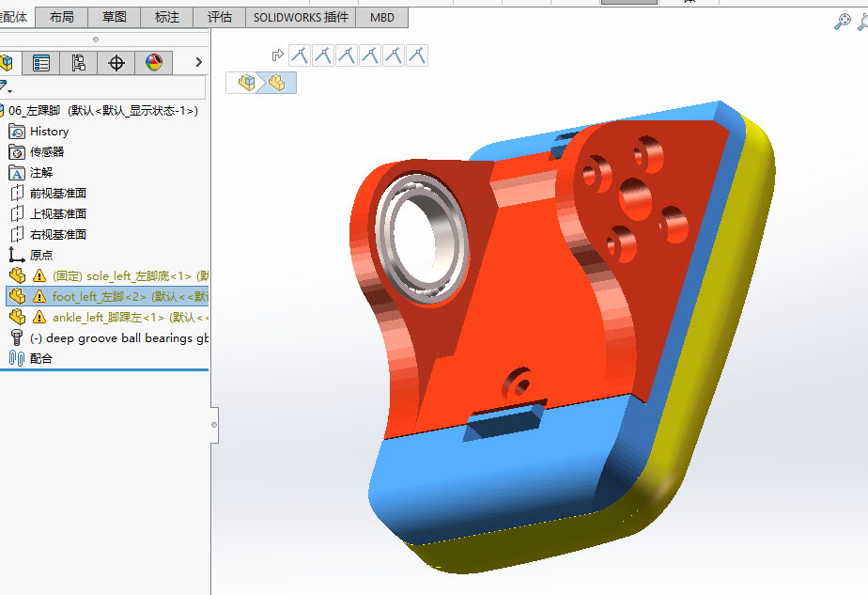The width and height of the screenshot is (868, 595).
Task: Click the selected foot part breadcrumb icon
Action: click(x=277, y=83)
